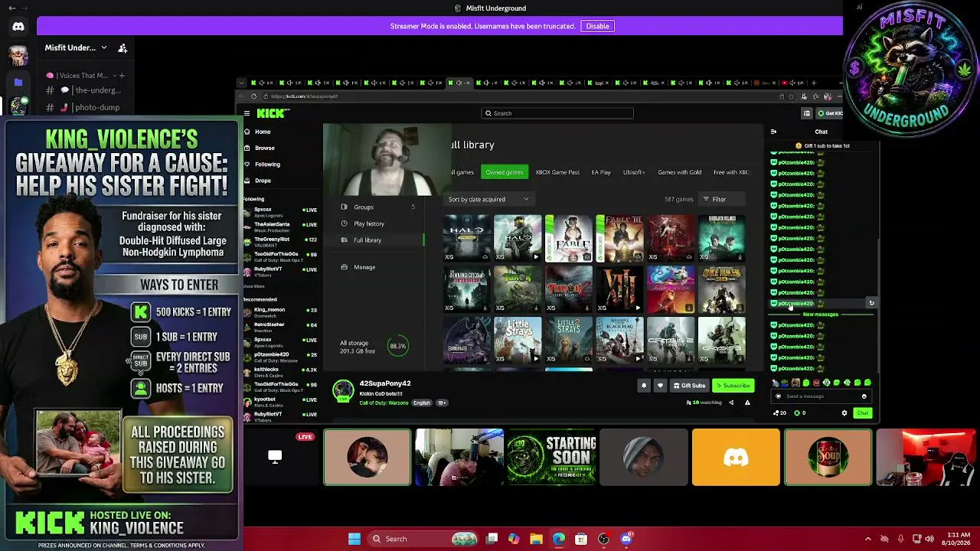The height and width of the screenshot is (551, 980).
Task: Select the EA Play tab
Action: point(601,172)
